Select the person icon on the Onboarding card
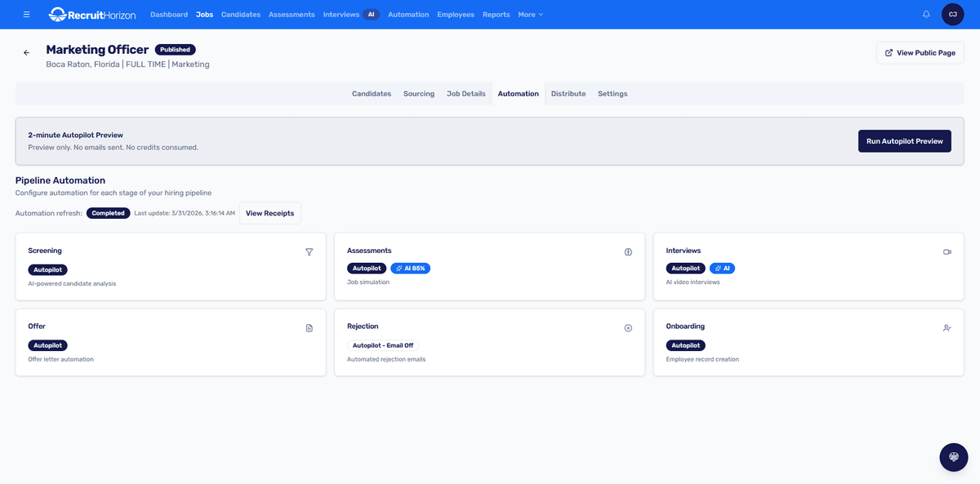Viewport: 980px width, 484px height. tap(947, 327)
